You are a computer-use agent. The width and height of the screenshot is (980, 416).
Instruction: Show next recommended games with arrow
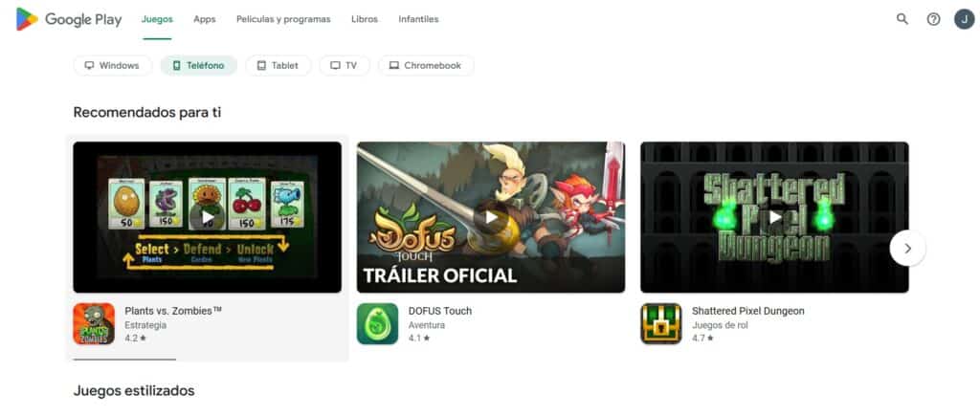907,249
